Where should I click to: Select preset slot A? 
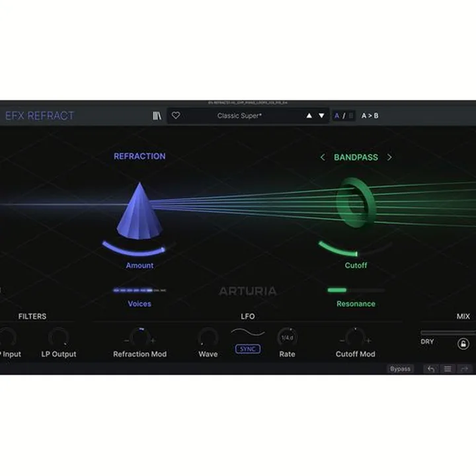(x=337, y=116)
